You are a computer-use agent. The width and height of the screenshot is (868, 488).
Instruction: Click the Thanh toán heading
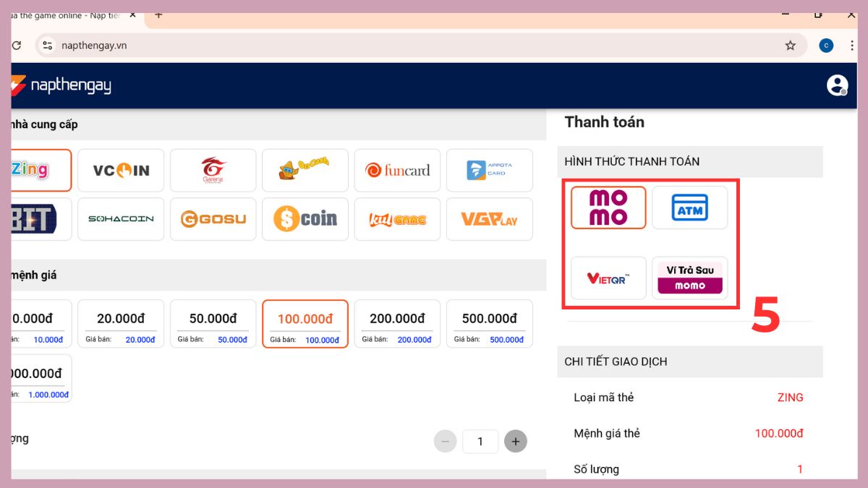pyautogui.click(x=605, y=122)
